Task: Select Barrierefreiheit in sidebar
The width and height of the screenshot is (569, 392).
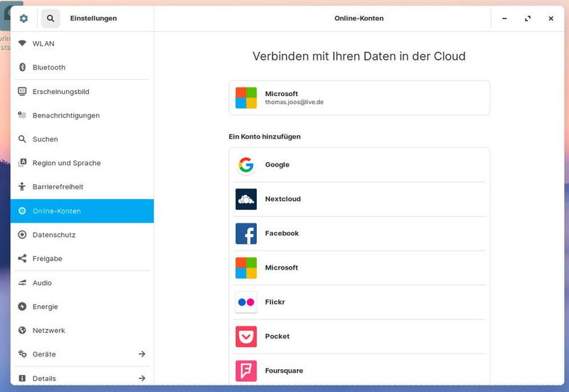Action: (x=83, y=187)
